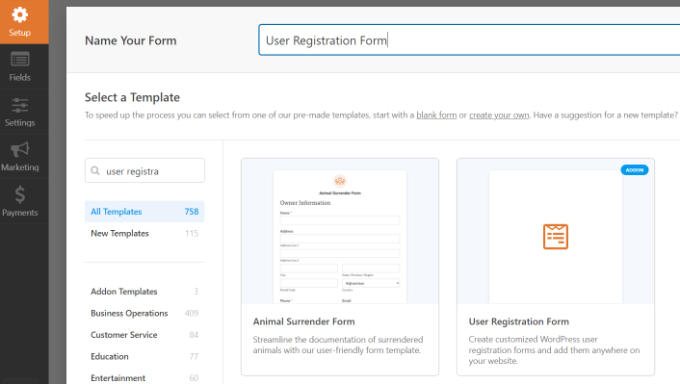This screenshot has width=680, height=384.
Task: Select the All Templates category
Action: [144, 212]
